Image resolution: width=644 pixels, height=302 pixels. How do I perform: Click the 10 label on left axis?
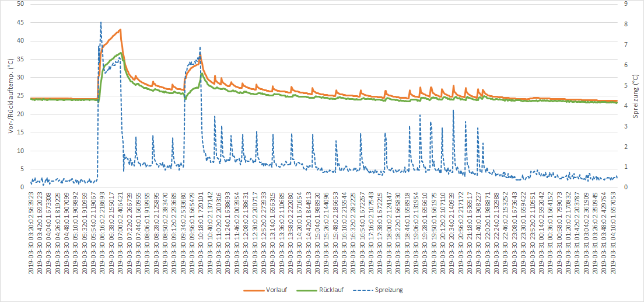[21, 151]
